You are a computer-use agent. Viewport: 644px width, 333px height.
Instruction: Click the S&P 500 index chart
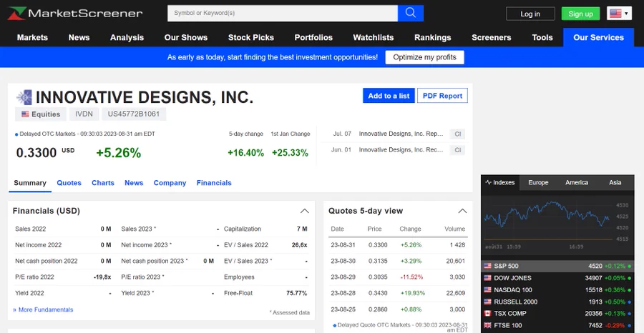tap(557, 224)
